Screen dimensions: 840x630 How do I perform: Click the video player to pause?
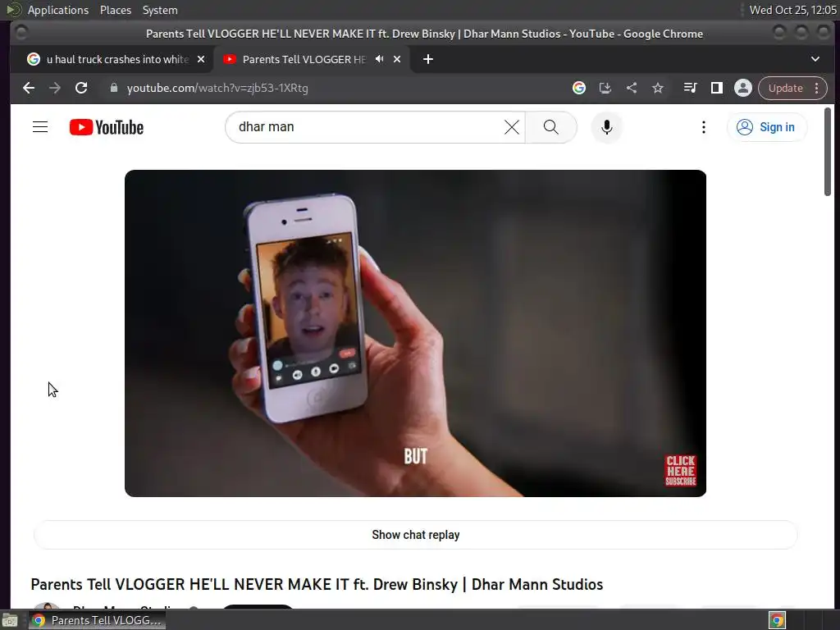(x=415, y=333)
